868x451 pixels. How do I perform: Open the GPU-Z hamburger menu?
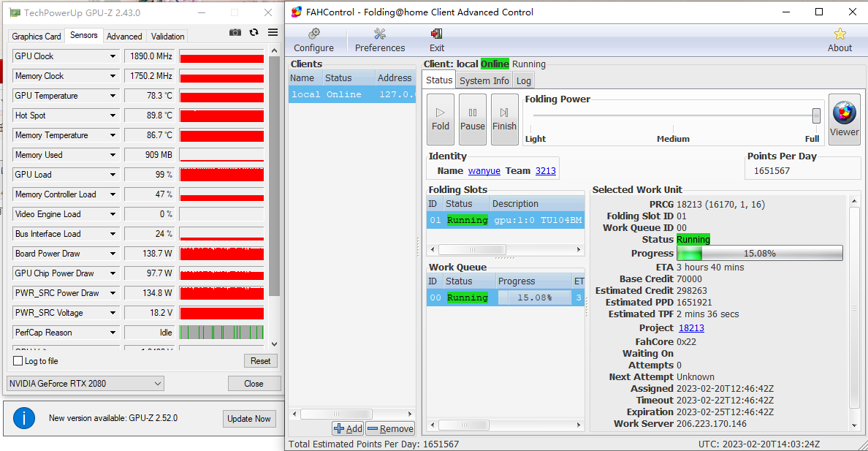(x=273, y=33)
